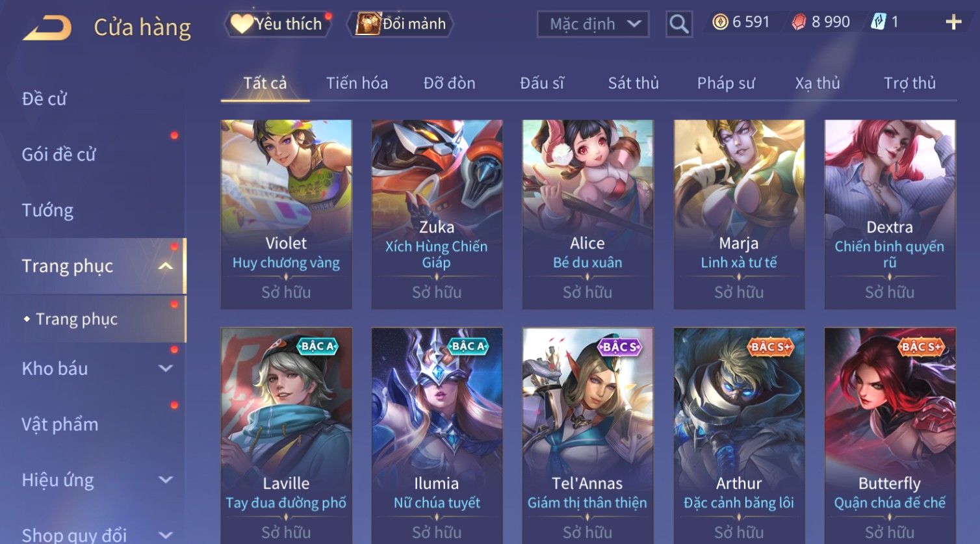
Task: Tap the plus icon to add currency
Action: (953, 23)
